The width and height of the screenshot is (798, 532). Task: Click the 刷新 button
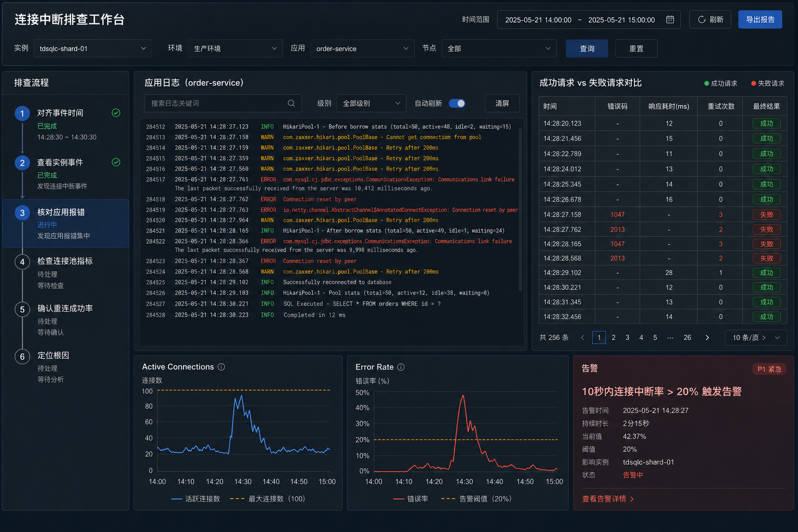pyautogui.click(x=710, y=20)
